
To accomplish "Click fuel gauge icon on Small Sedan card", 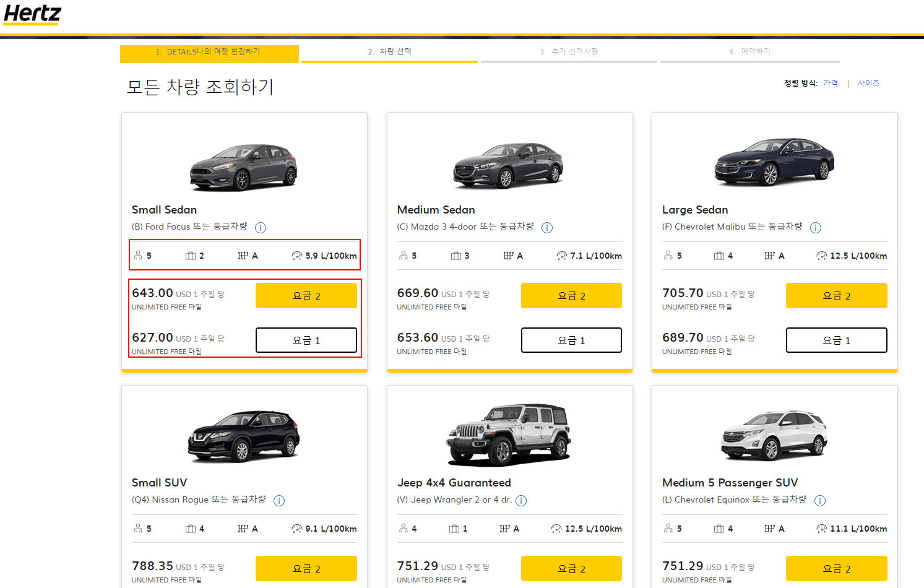I will (x=297, y=256).
